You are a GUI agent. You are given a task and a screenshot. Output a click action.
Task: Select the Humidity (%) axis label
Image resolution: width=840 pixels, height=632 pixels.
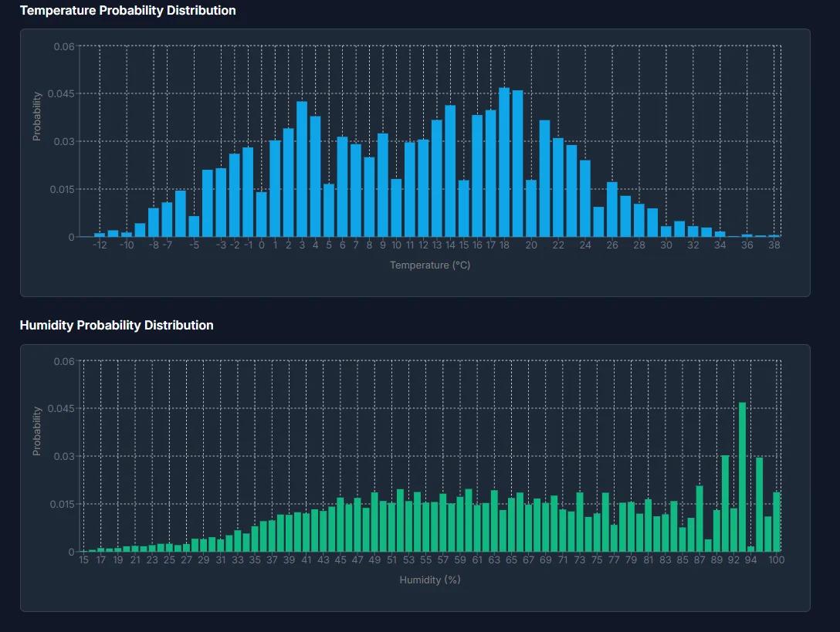(429, 580)
